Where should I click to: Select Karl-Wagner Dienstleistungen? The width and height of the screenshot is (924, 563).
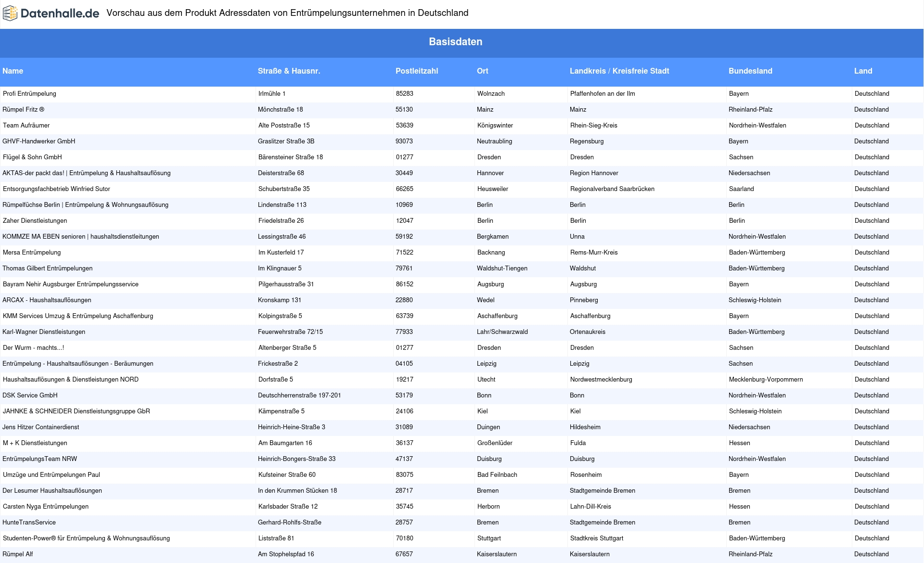[44, 332]
